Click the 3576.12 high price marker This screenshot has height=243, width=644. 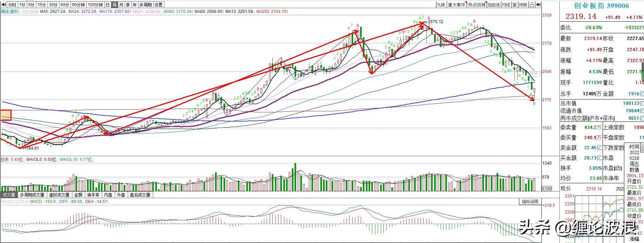(x=435, y=22)
